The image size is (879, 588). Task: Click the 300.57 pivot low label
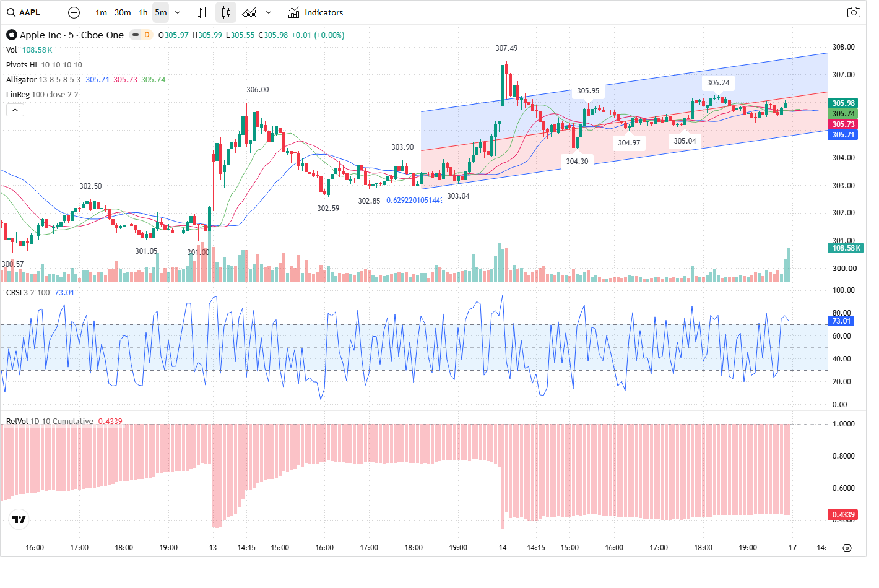(x=12, y=264)
